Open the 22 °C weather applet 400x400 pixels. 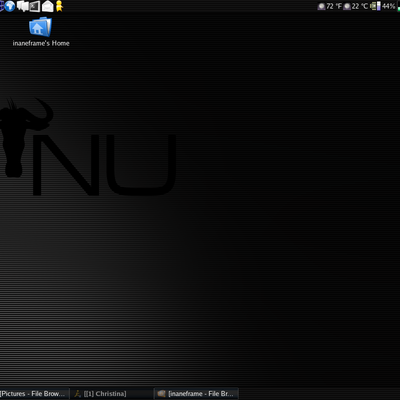355,6
